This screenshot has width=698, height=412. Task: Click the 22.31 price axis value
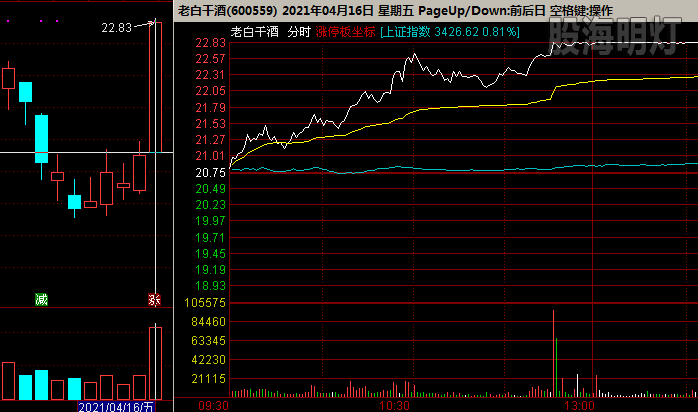(x=211, y=75)
